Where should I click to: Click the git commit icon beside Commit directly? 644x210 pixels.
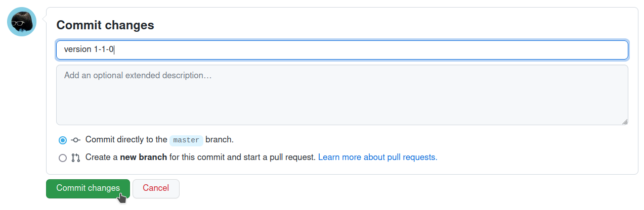tap(76, 140)
